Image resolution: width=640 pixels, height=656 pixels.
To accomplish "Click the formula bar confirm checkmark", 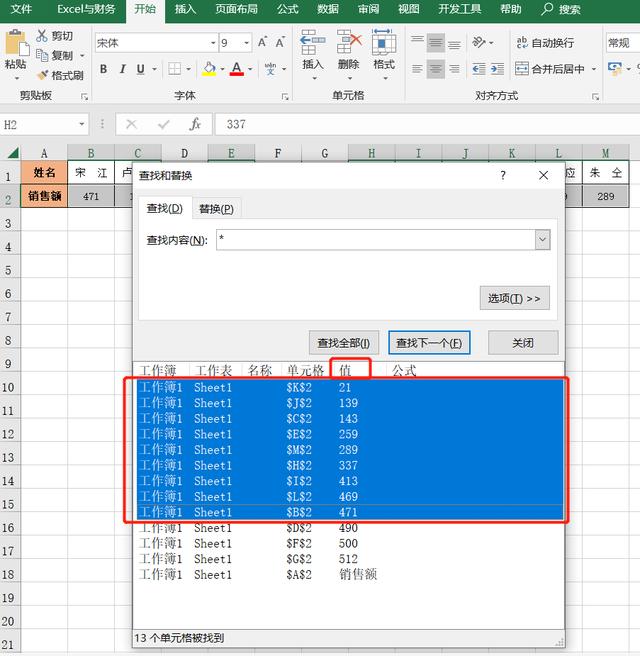I will pyautogui.click(x=164, y=124).
